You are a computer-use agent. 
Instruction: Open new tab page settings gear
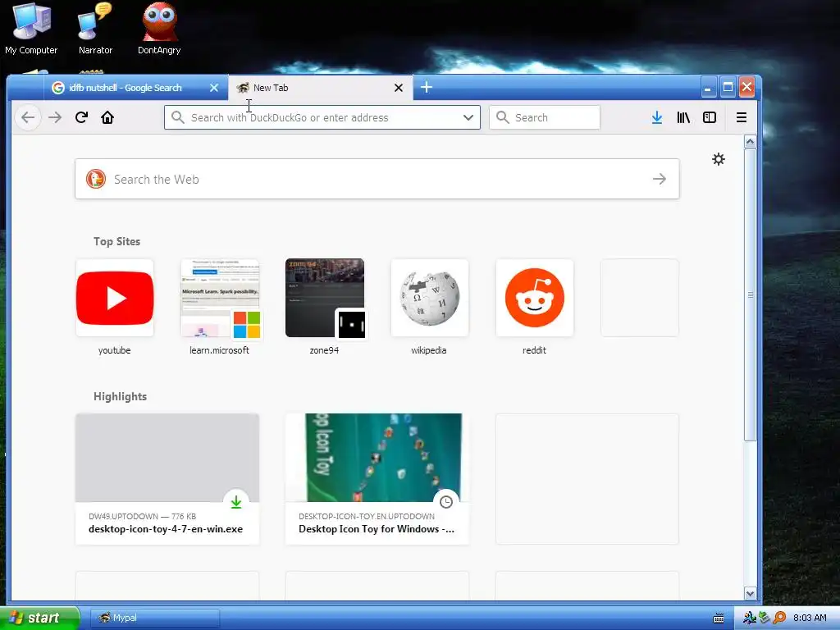pyautogui.click(x=719, y=159)
